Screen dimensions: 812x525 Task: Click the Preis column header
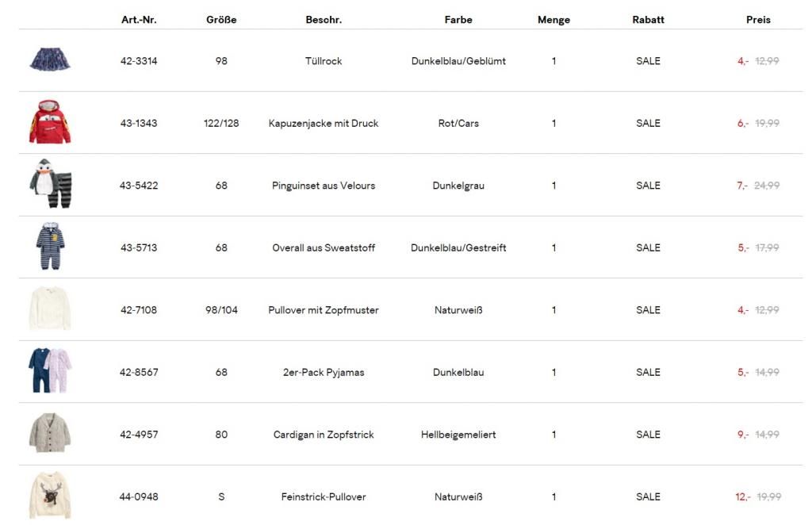tap(758, 20)
